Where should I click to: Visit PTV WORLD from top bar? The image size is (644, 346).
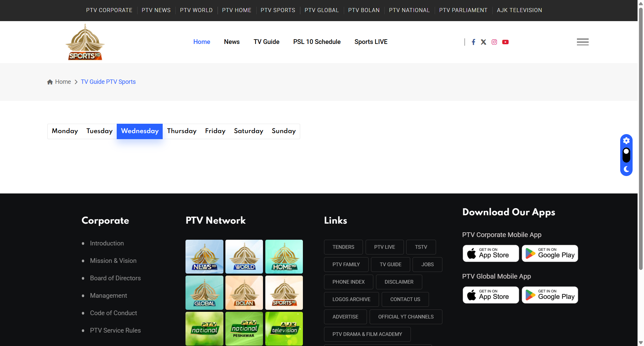click(196, 10)
